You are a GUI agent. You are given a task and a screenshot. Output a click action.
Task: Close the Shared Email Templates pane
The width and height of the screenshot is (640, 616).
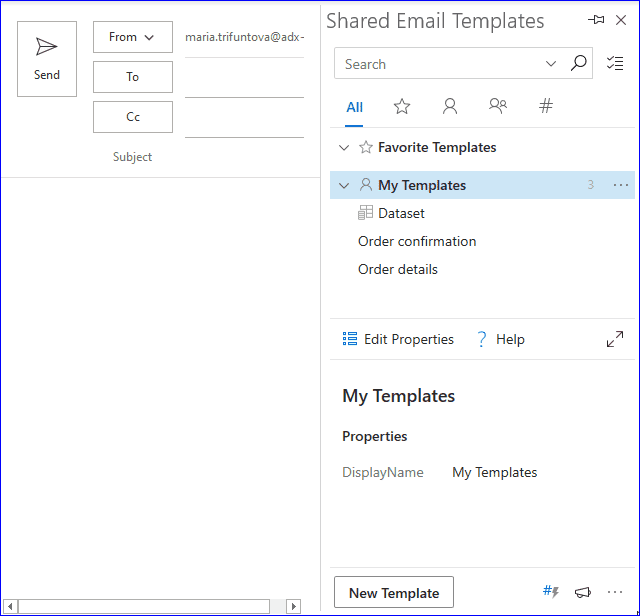(621, 20)
